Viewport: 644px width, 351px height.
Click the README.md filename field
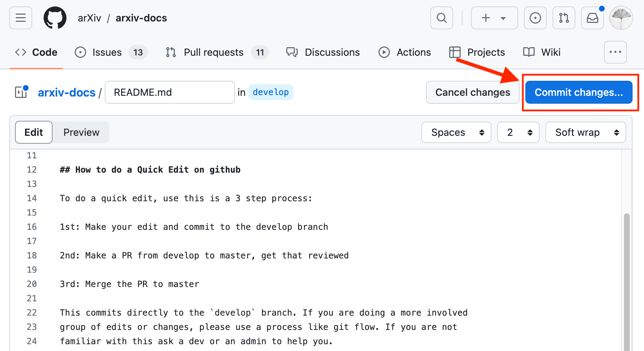point(169,92)
